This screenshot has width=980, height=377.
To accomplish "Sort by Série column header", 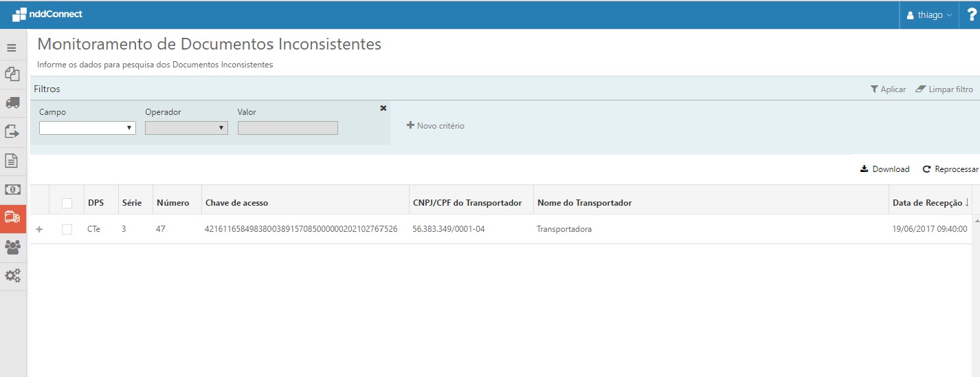I will 132,203.
